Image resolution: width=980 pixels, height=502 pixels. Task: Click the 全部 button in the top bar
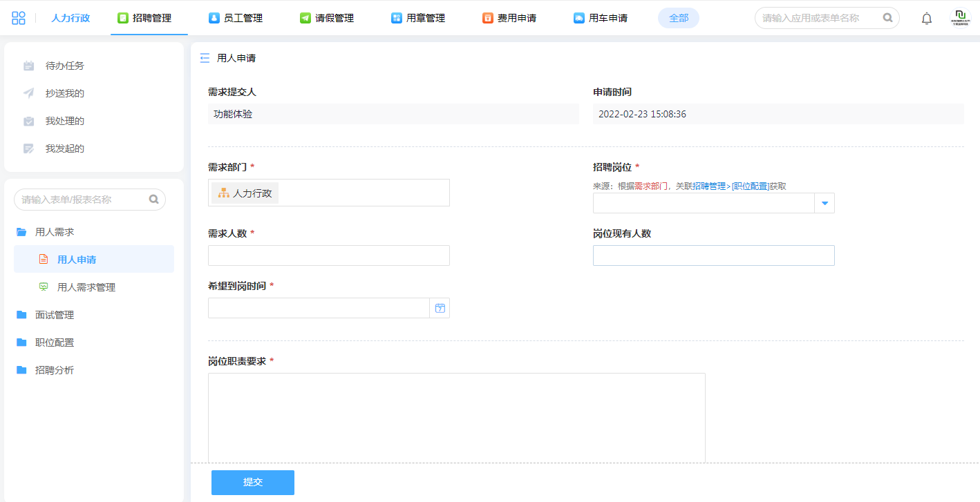679,18
